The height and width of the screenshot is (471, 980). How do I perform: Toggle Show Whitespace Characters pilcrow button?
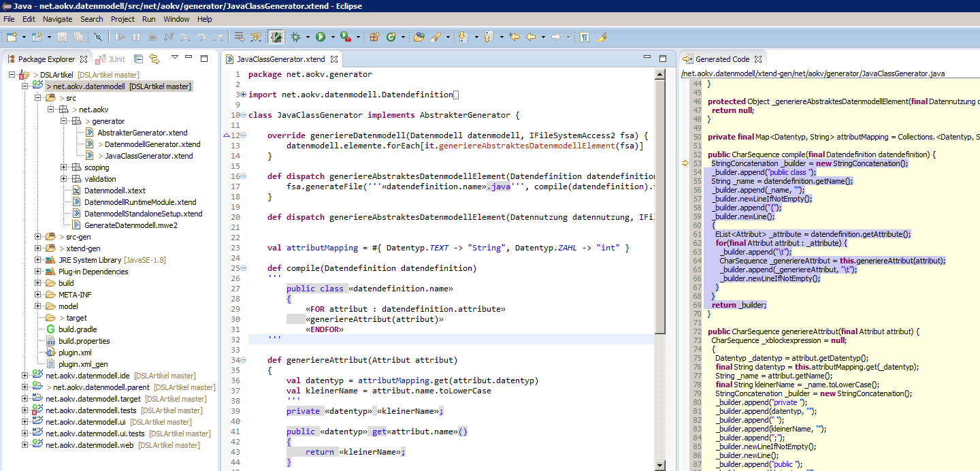tap(585, 37)
